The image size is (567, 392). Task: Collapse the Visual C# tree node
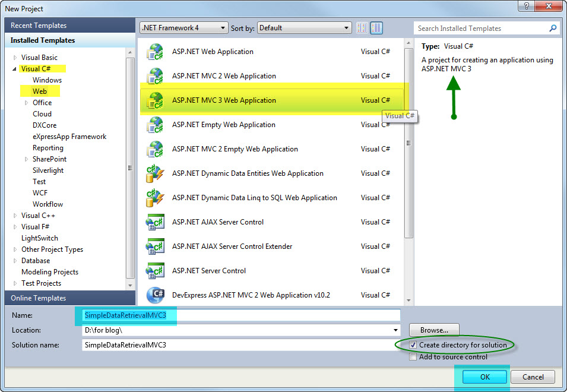click(15, 69)
